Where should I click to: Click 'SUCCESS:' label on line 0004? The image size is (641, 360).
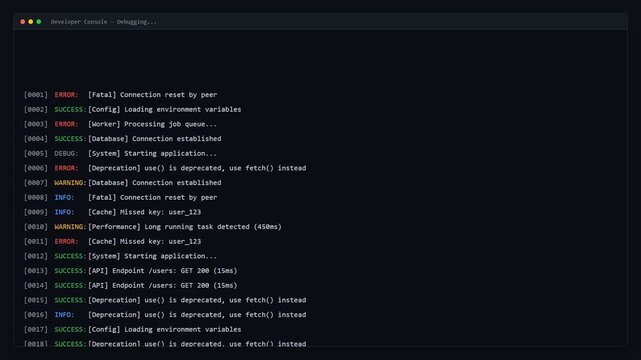point(70,139)
